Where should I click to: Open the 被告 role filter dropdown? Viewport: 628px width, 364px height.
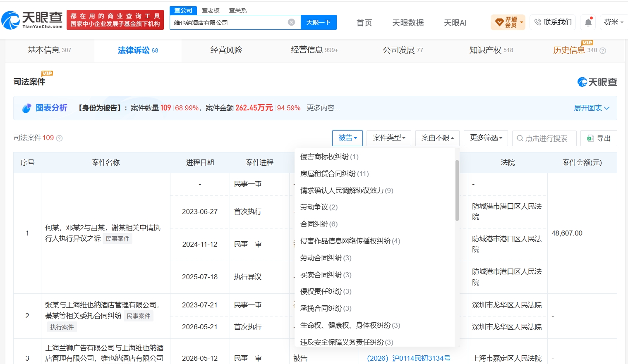click(x=348, y=138)
